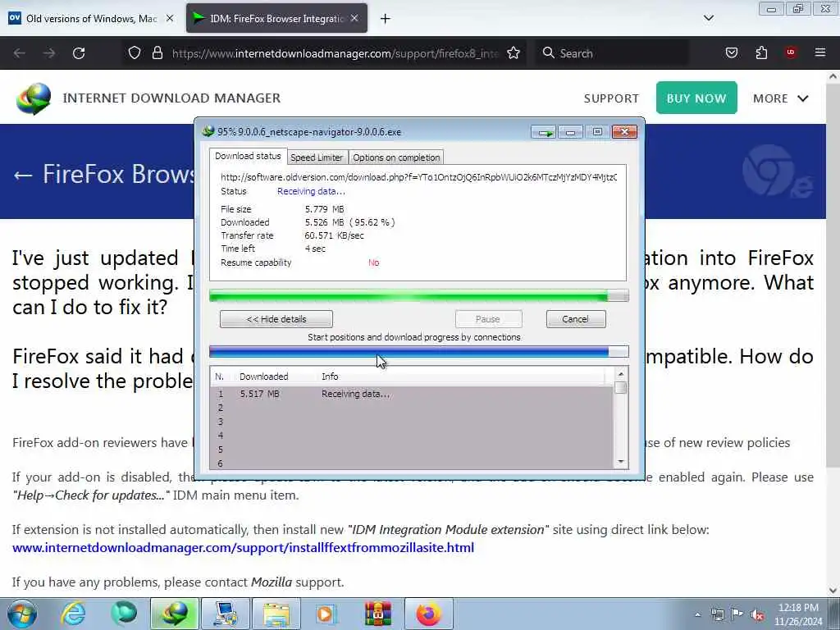This screenshot has height=630, width=840.
Task: Click the muted volume speaker tray icon
Action: pos(757,614)
